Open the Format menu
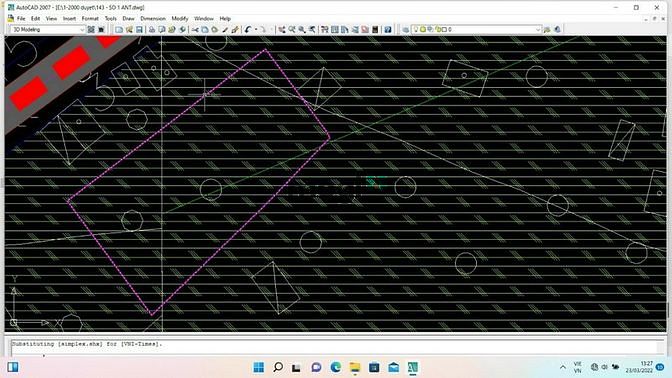 [90, 18]
